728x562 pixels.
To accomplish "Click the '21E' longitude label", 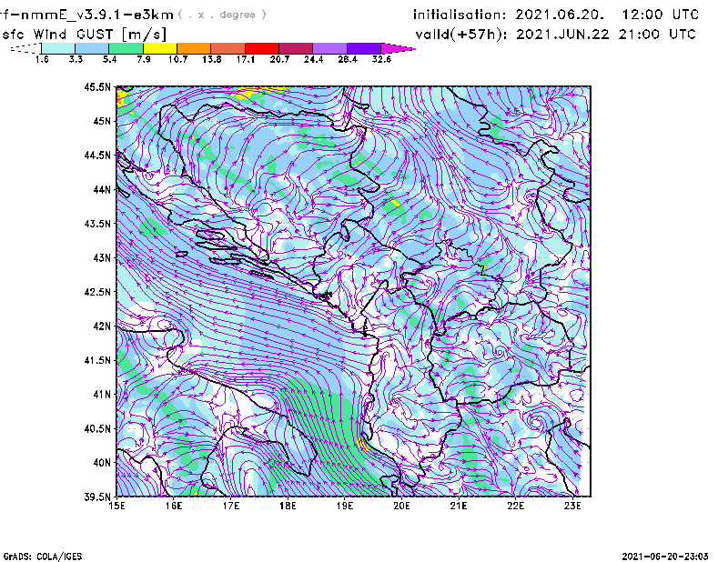I will pos(459,506).
